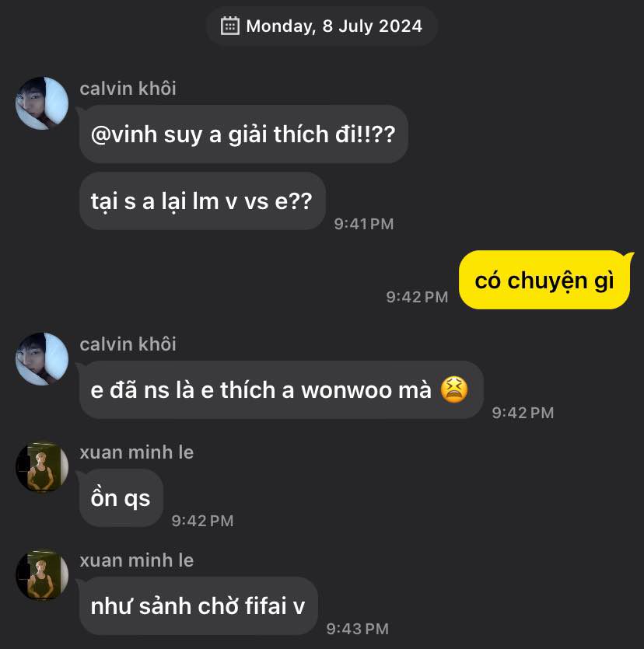Click the 9:42 PM timestamp beside the yellow bubble

tap(417, 297)
